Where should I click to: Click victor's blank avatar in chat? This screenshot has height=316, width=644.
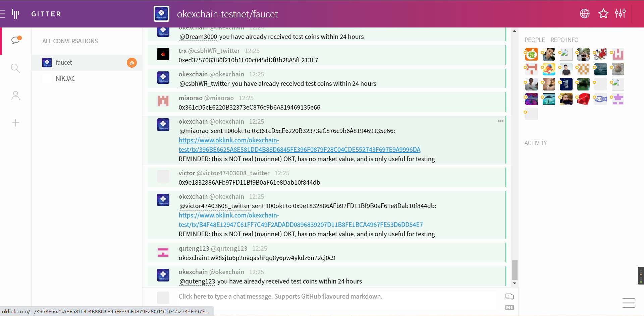tap(163, 176)
